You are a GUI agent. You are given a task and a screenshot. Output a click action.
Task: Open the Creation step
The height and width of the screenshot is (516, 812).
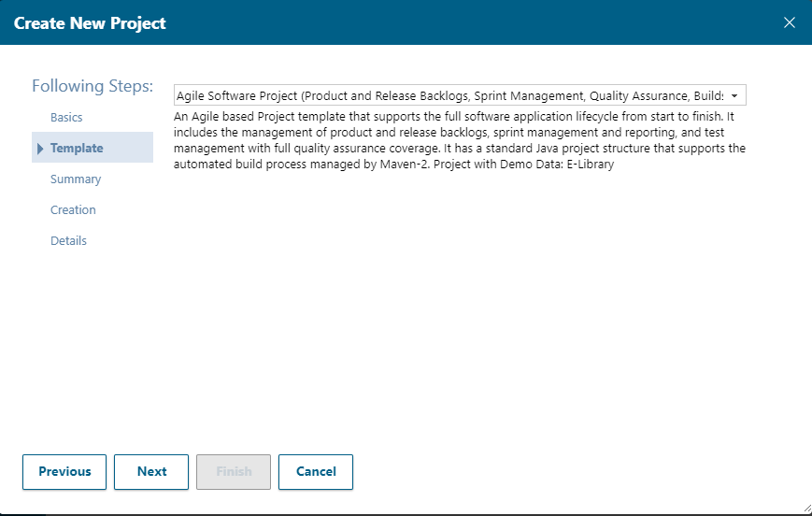(73, 210)
